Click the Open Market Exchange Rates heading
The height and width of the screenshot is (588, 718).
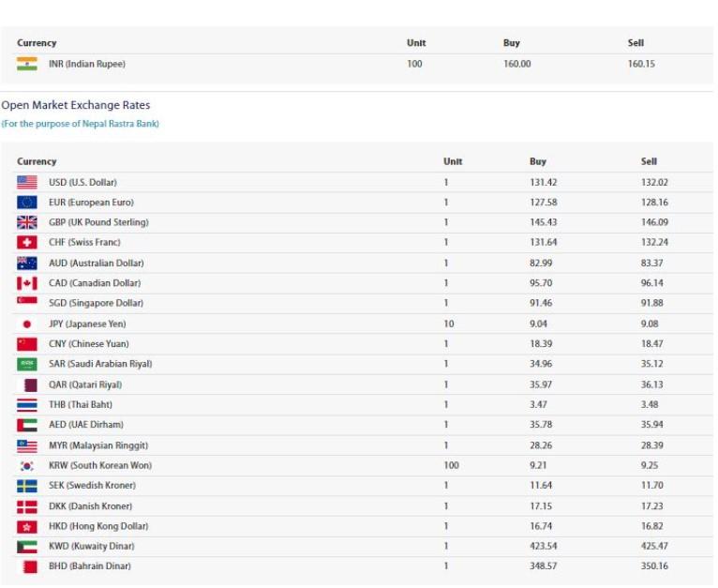point(76,105)
